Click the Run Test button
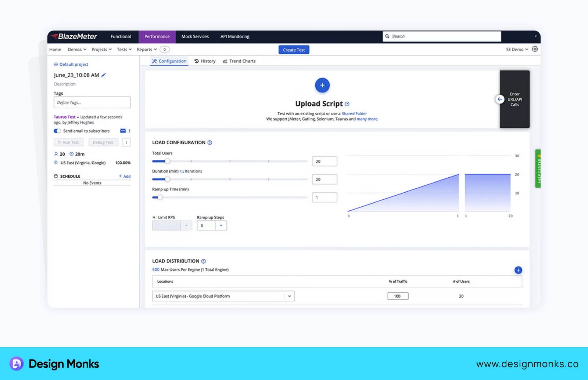This screenshot has width=588, height=380. click(x=69, y=142)
